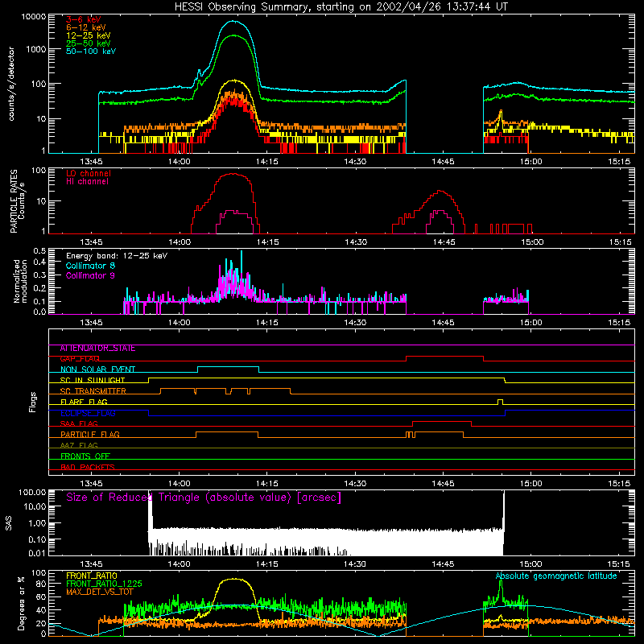Click the Size of Reduced Triangle caption
Screen dimensions: 644x644
click(204, 497)
